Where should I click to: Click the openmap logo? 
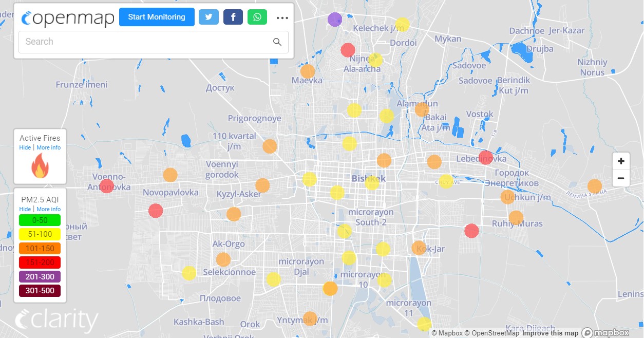click(68, 18)
